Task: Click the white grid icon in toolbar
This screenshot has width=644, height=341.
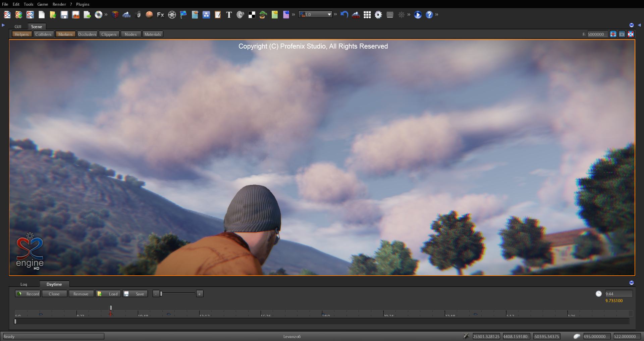Action: click(367, 15)
